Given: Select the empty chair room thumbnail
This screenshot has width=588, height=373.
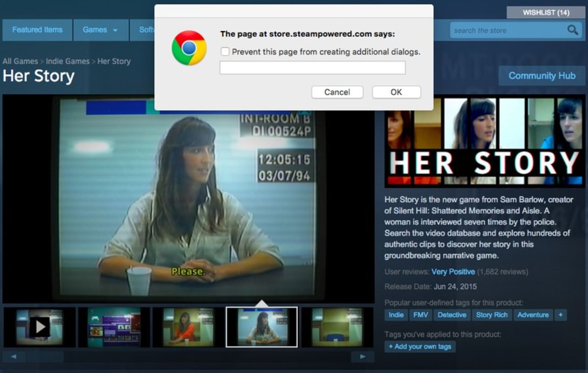Looking at the screenshot, I should (337, 327).
